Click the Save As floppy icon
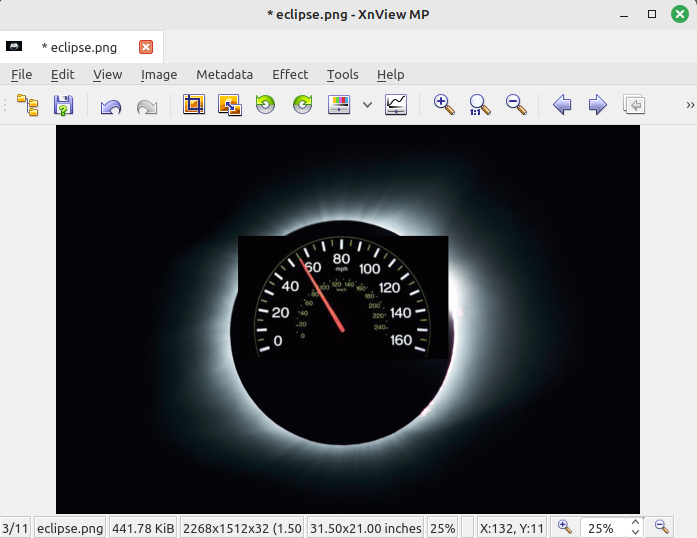 (x=64, y=105)
